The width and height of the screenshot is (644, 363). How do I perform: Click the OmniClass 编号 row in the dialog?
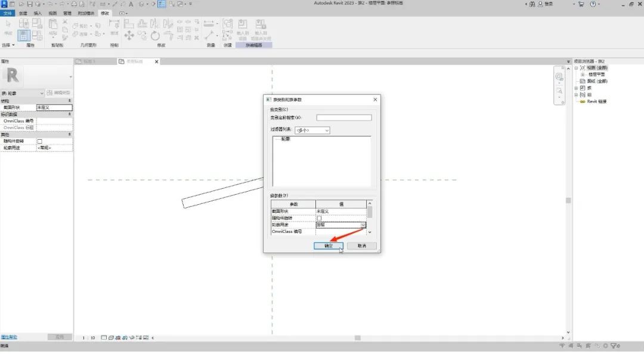[318, 232]
